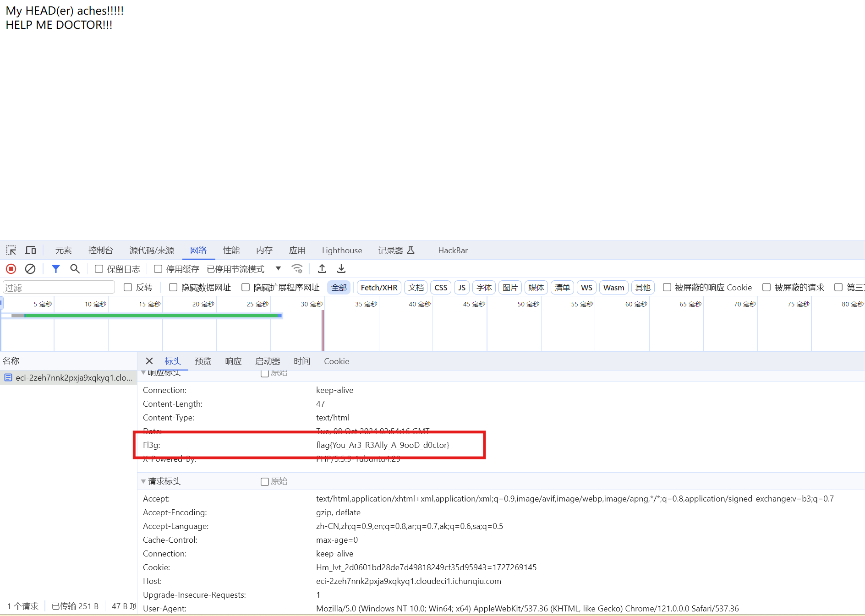Check the 停用缓存 checkbox
Image resolution: width=865 pixels, height=616 pixels.
[x=158, y=269]
